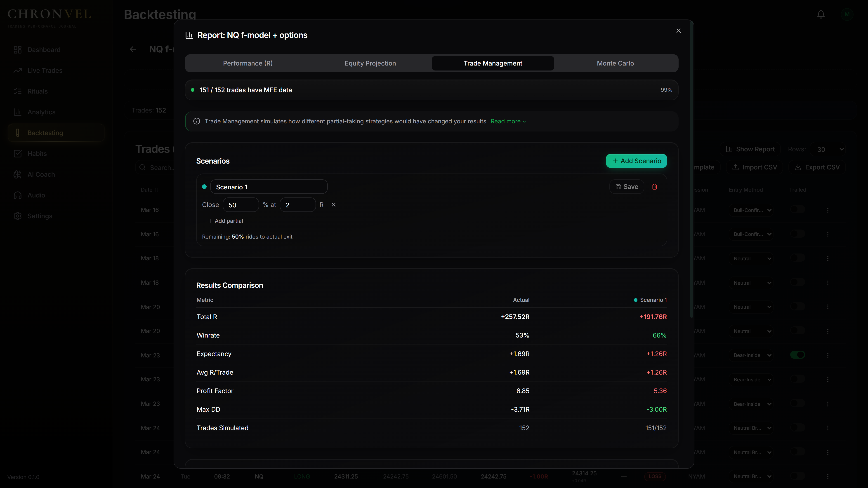Click the Add Scenario button
This screenshot has width=868, height=488.
pyautogui.click(x=636, y=161)
